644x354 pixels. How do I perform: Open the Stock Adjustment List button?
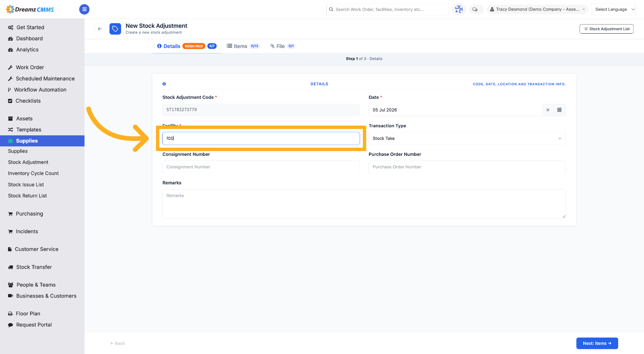tap(606, 29)
